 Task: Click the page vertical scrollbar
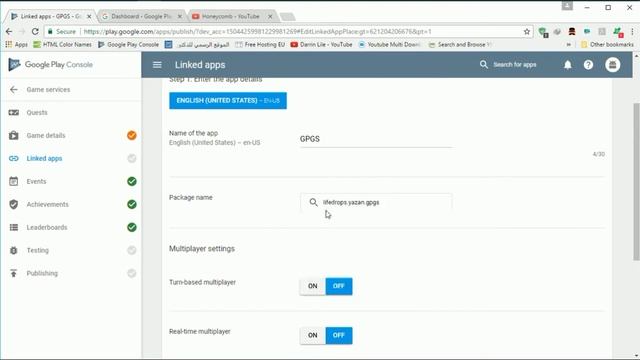pos(636,182)
